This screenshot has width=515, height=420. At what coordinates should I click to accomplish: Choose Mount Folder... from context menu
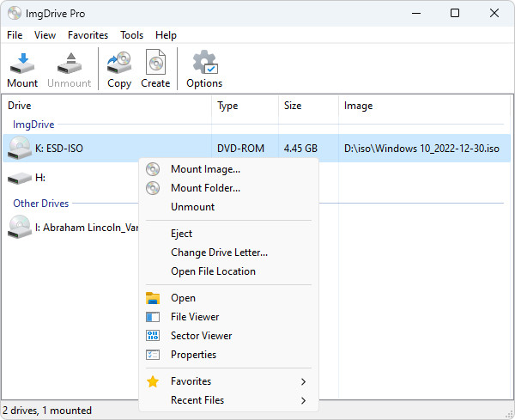(x=206, y=188)
